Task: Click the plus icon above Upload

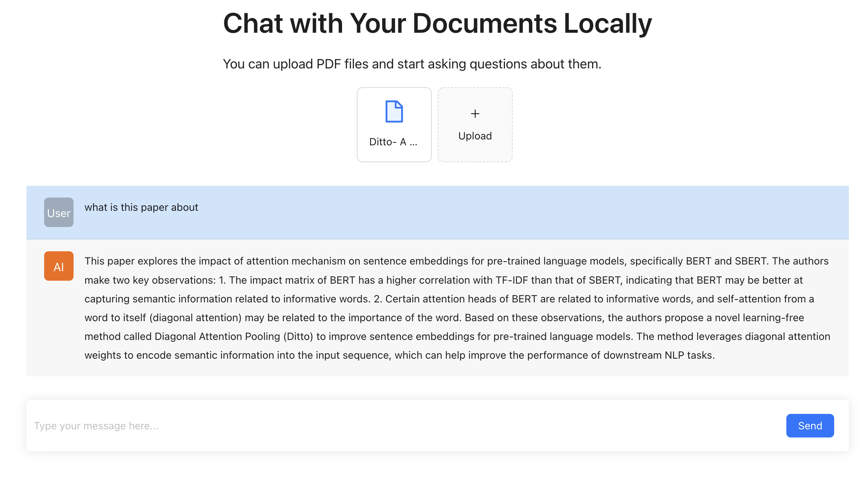Action: click(x=475, y=114)
